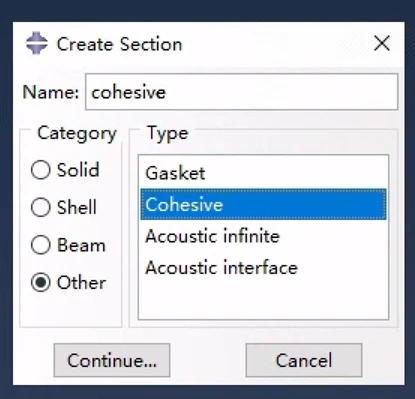Screen dimensions: 415x399
Task: Pick Acoustic interface from the Type list
Action: coord(263,268)
